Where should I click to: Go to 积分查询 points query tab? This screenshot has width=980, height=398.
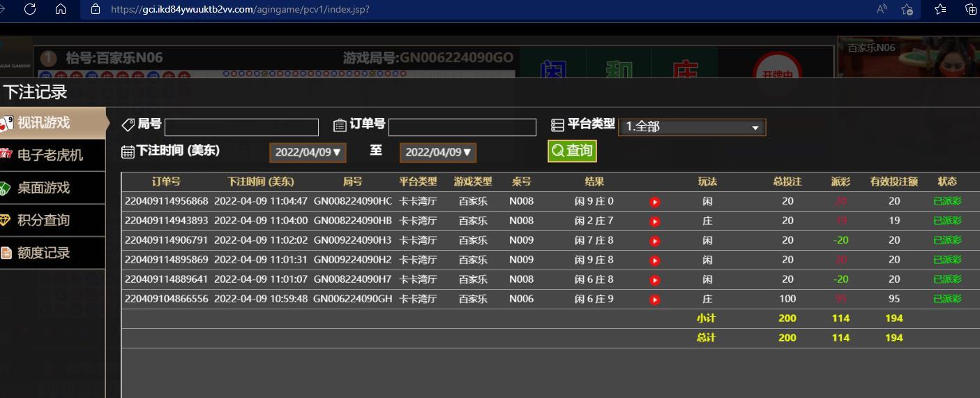pos(43,221)
